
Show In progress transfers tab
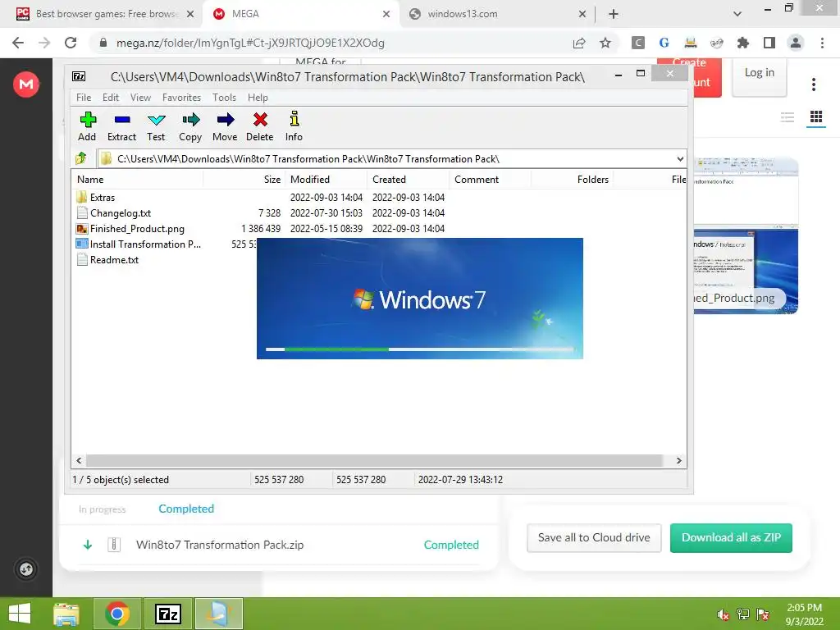point(103,509)
